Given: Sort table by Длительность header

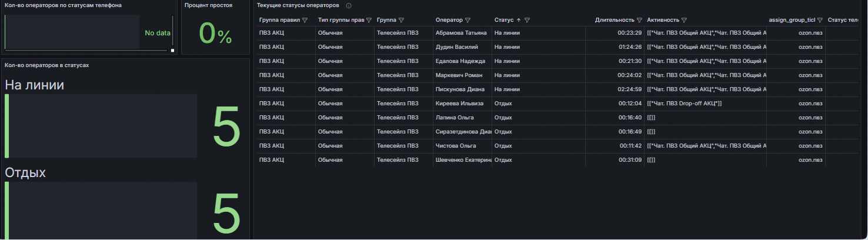Looking at the screenshot, I should 615,20.
